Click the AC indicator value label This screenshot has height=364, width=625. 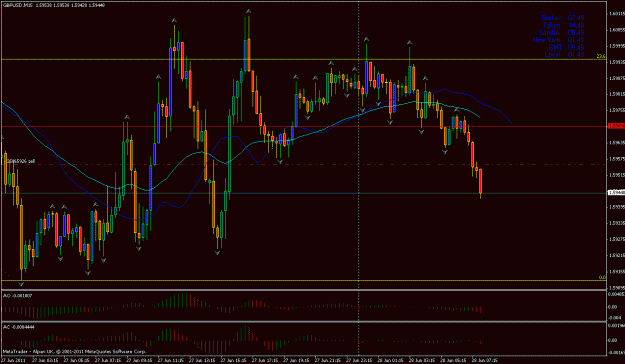(x=19, y=327)
